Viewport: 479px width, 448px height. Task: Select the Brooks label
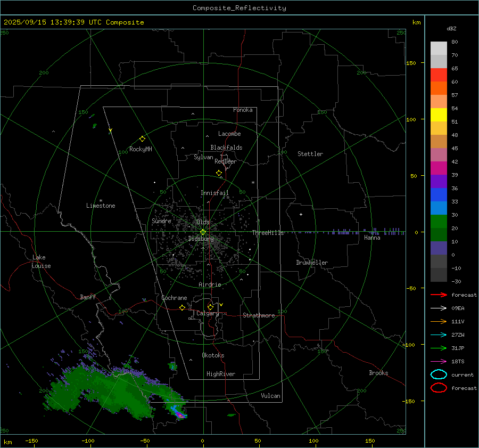(x=378, y=373)
